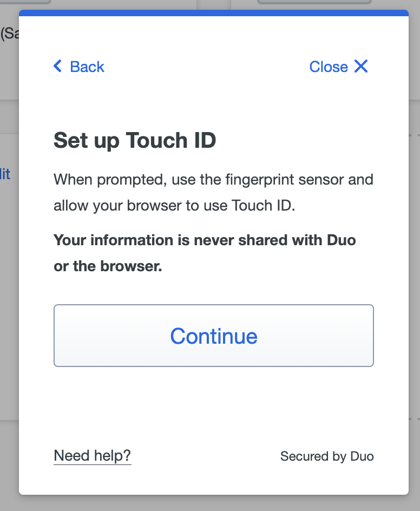Click the "Secured by Duo" label
Viewport: 420px width, 511px height.
tap(327, 456)
